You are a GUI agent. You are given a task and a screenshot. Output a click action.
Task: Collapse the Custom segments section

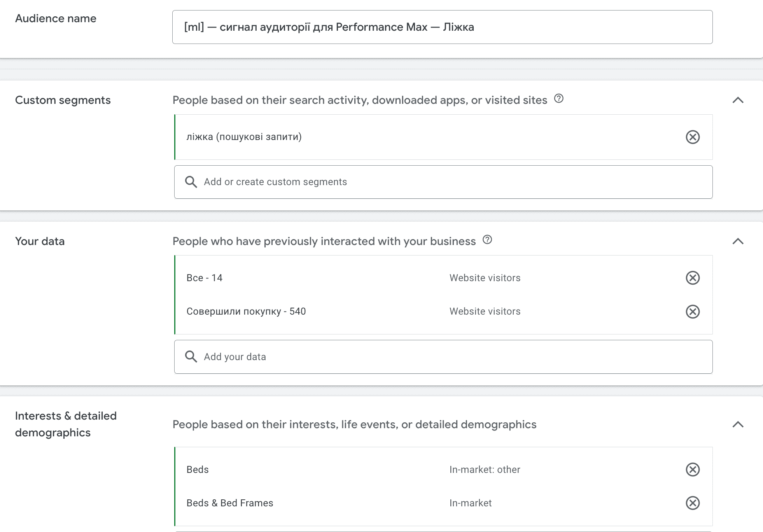[738, 100]
